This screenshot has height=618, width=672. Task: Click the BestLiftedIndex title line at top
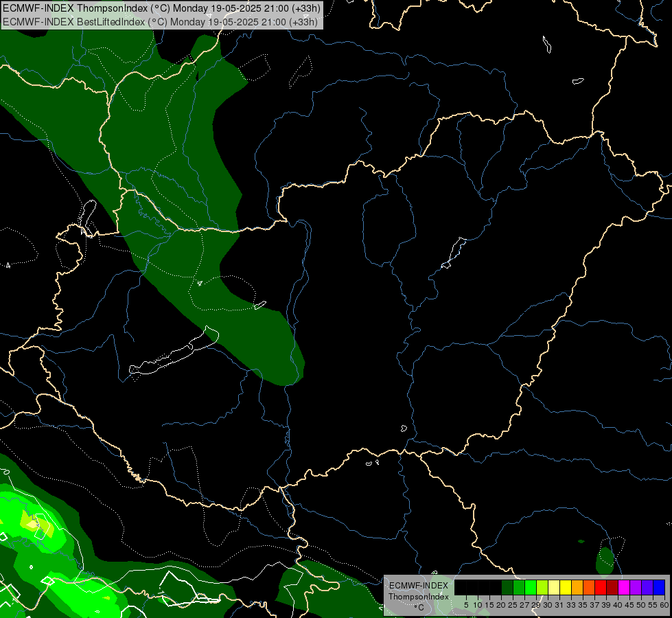(x=160, y=21)
